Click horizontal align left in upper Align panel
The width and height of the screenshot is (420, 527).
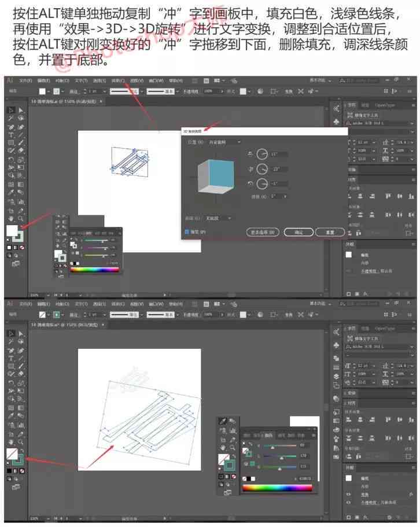click(349, 196)
